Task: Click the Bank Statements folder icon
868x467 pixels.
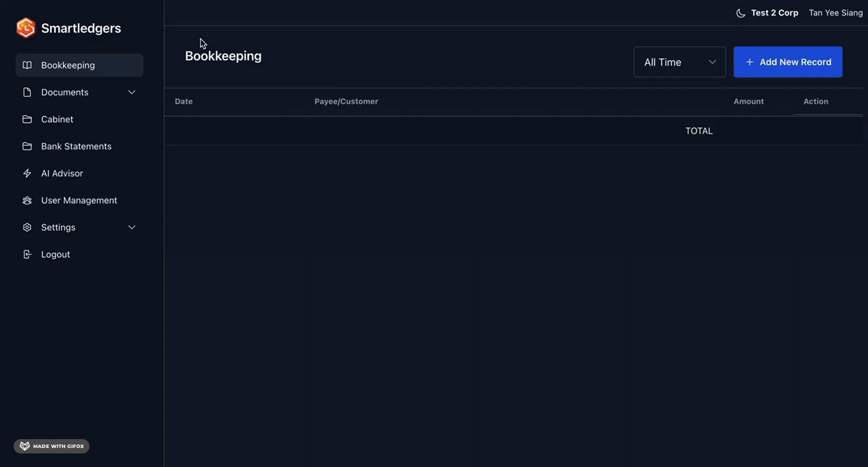Action: coord(27,147)
